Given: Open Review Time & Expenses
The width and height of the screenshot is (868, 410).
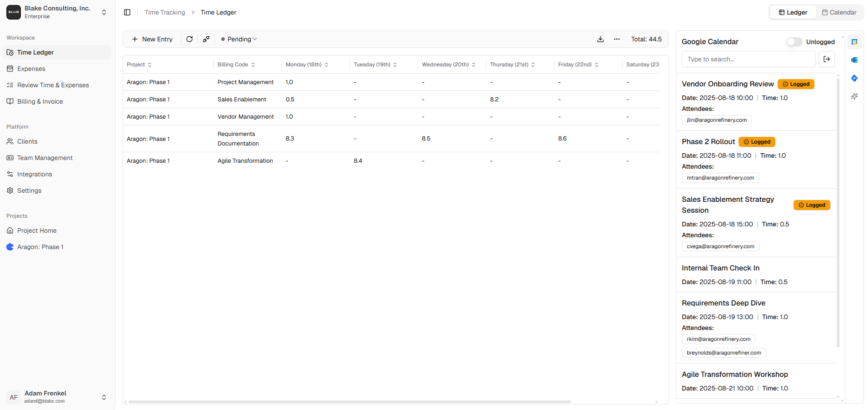Looking at the screenshot, I should 57,85.
